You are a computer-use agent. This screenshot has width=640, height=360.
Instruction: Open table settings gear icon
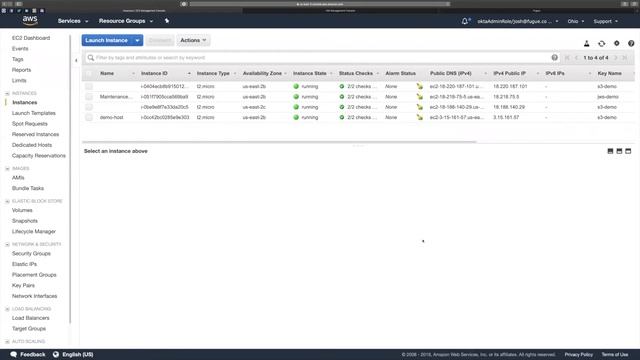point(617,43)
